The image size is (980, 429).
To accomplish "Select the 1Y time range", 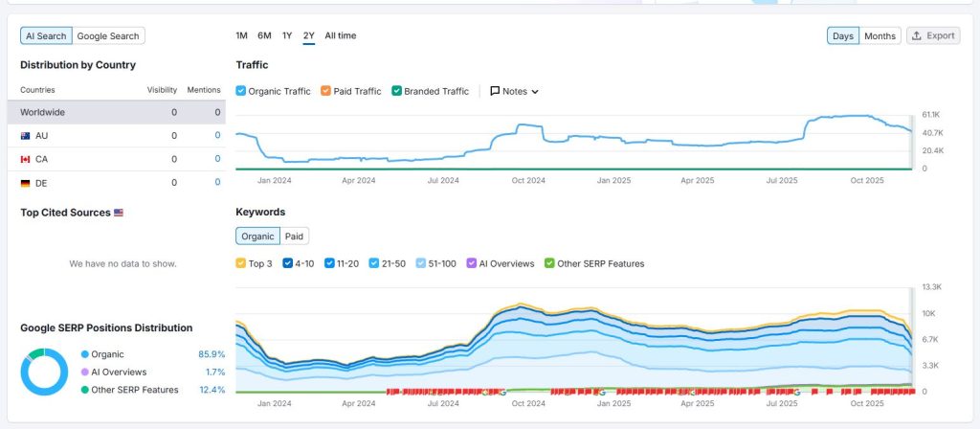I will coord(287,35).
